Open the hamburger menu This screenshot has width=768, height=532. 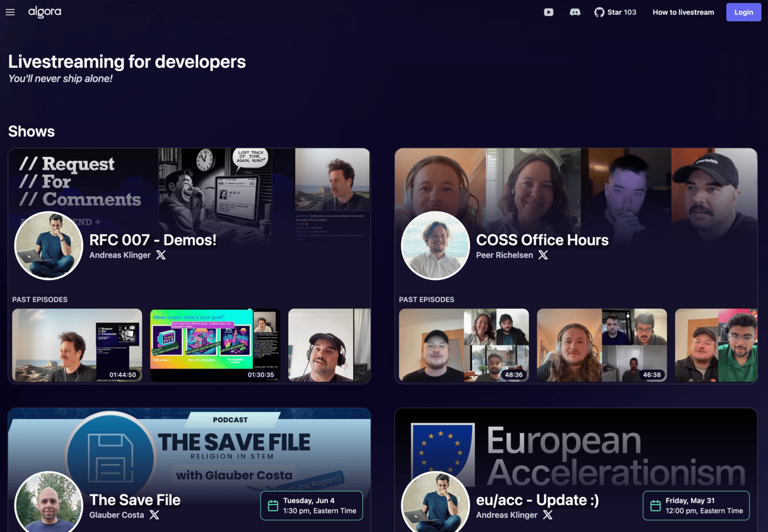click(10, 12)
